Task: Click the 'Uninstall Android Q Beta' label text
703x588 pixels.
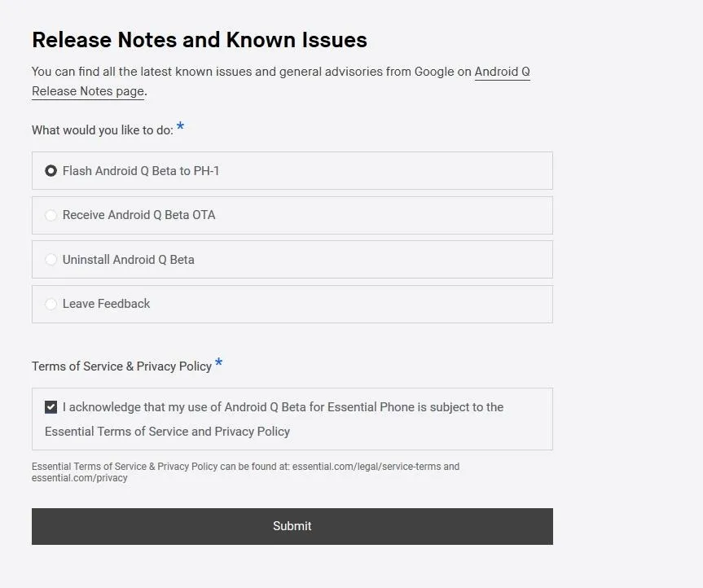Action: 128,260
